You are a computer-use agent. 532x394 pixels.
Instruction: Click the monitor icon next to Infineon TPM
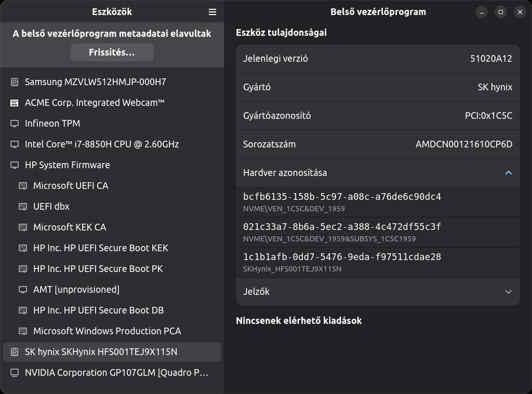[x=15, y=124]
